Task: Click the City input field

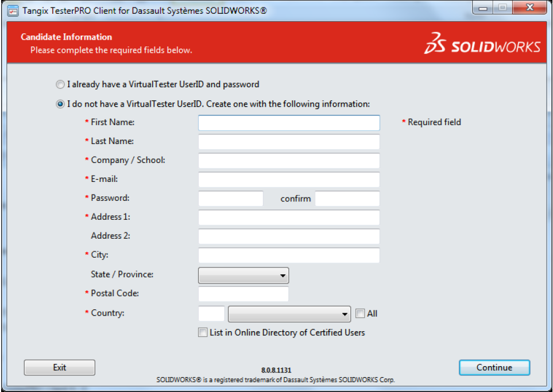Action: pyautogui.click(x=289, y=255)
